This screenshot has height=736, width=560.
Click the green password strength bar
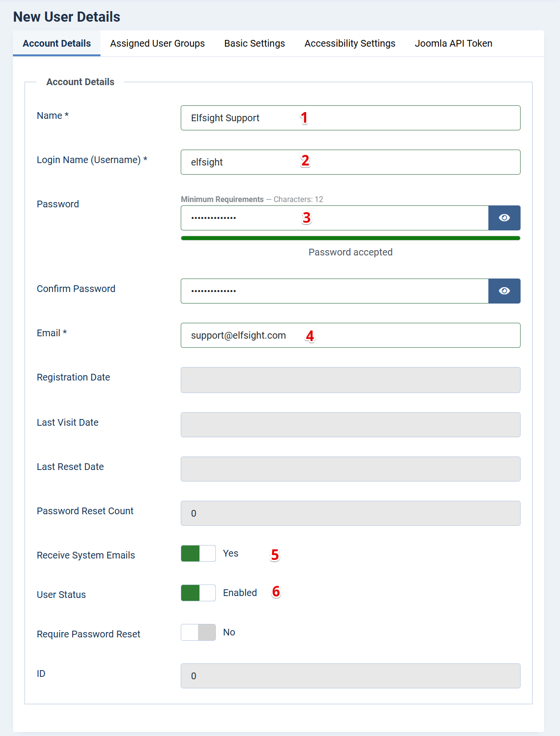[350, 238]
